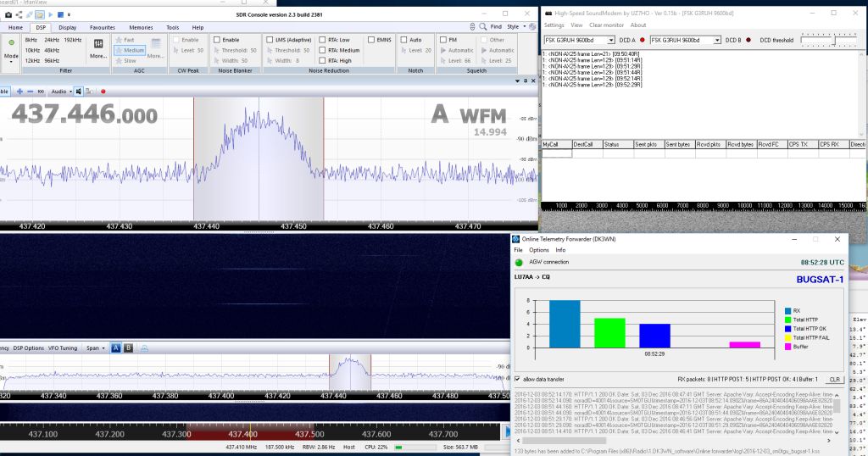This screenshot has width=868, height=456.
Task: Click the zoom out minus icon
Action: 30,92
